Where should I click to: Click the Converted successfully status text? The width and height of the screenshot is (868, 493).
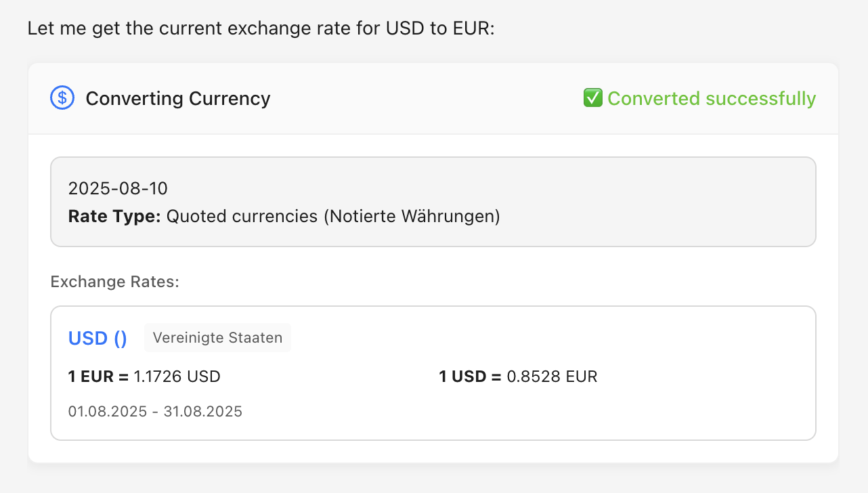point(711,98)
